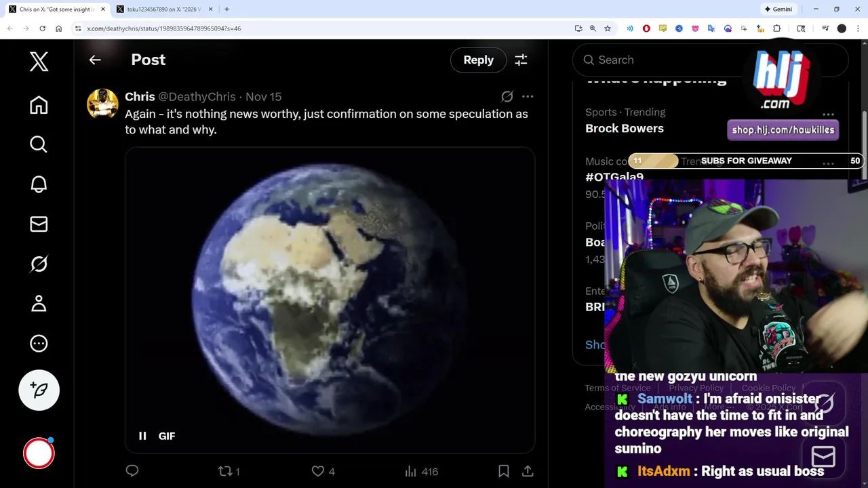Open Grok icon in X sidebar

point(39,264)
